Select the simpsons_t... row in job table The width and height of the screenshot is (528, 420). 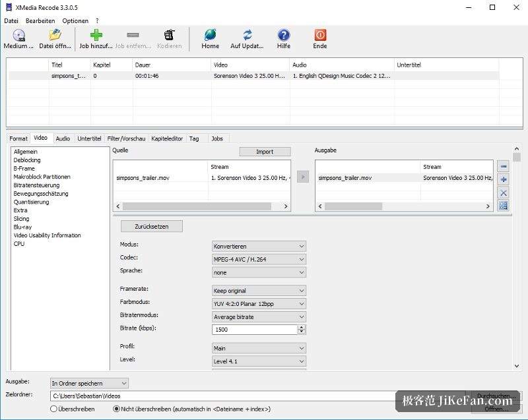(253, 76)
